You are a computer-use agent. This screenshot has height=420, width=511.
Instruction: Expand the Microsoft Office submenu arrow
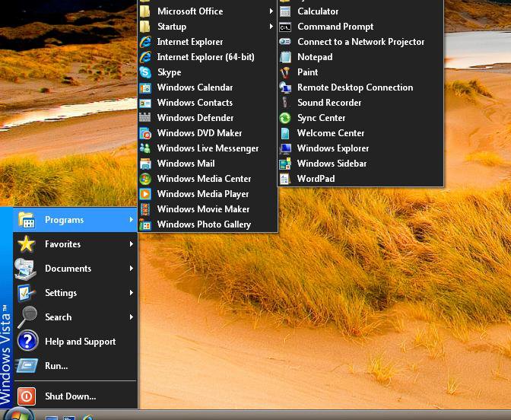(271, 11)
